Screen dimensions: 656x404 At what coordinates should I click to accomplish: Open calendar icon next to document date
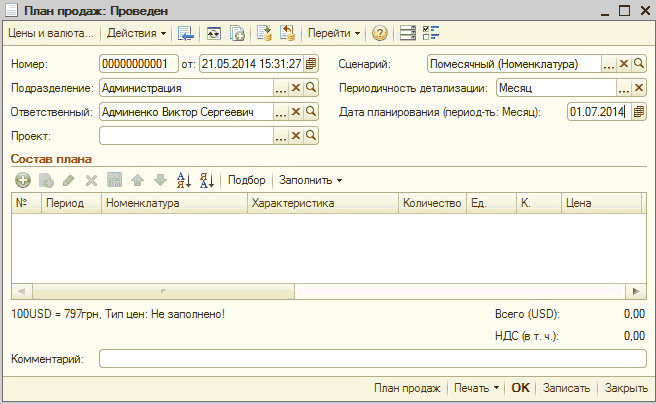[x=311, y=64]
